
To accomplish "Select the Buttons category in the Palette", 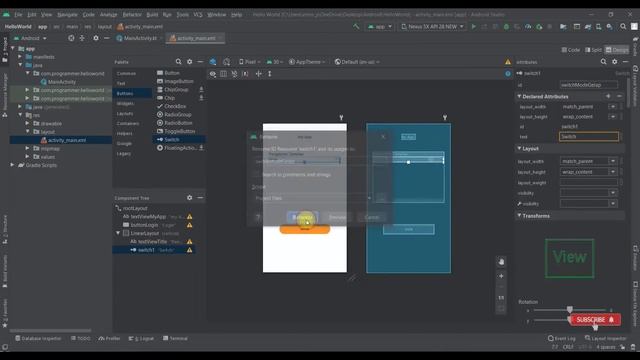I will click(132, 93).
